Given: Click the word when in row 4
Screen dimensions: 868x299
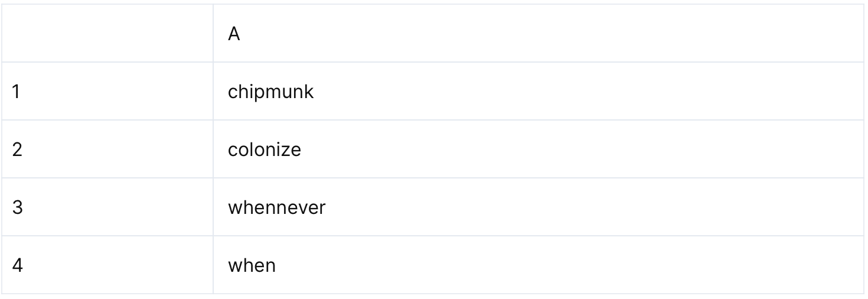Looking at the screenshot, I should (x=252, y=266).
